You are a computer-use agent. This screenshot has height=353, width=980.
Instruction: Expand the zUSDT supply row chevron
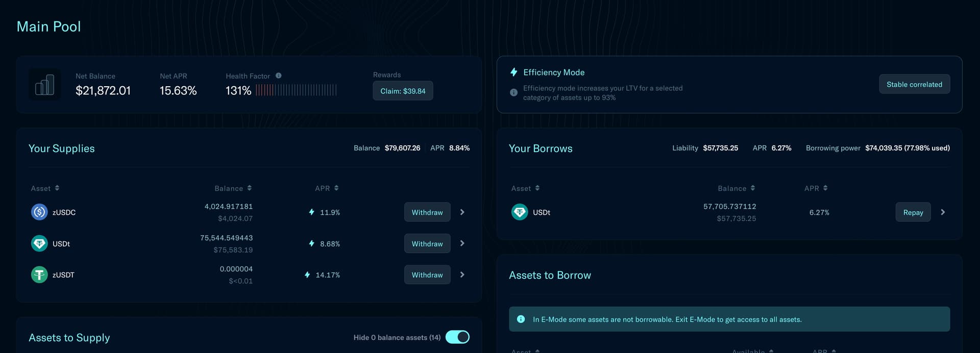pyautogui.click(x=462, y=275)
